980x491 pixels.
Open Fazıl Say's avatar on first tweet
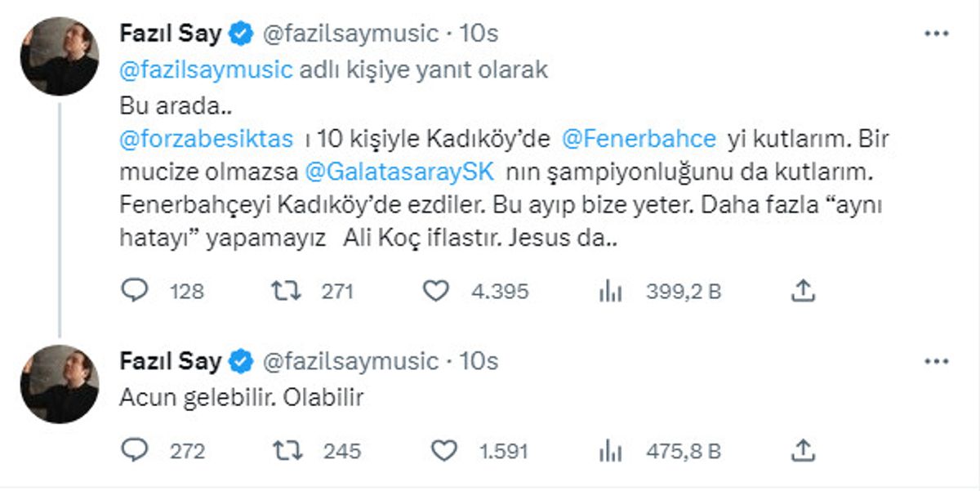click(x=60, y=56)
